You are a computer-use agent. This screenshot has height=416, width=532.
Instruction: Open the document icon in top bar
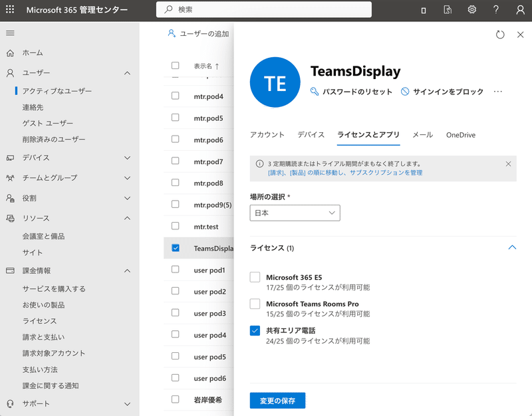tap(448, 9)
